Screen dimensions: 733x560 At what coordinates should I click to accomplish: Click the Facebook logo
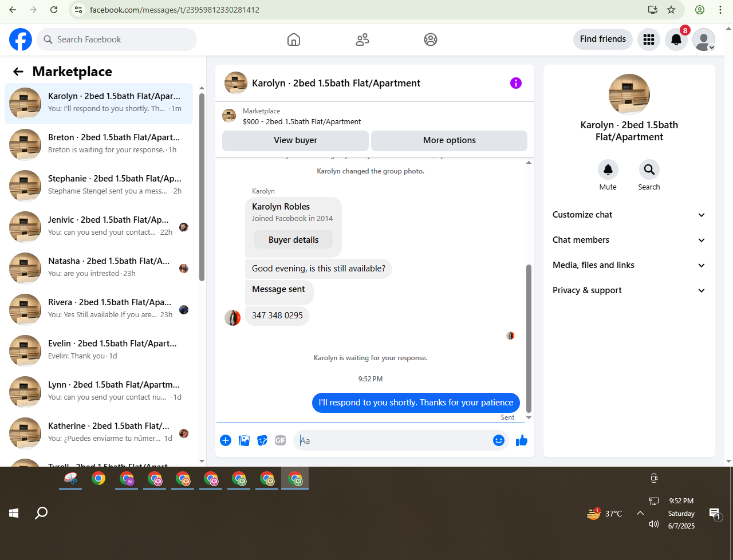point(21,40)
